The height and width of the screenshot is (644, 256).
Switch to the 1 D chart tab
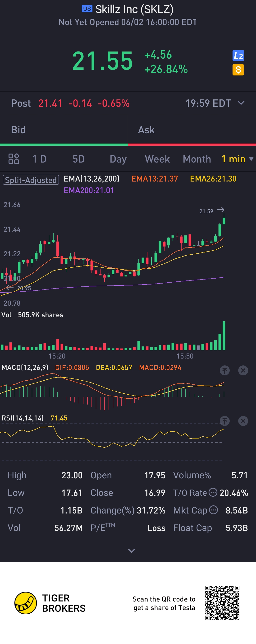(x=39, y=159)
